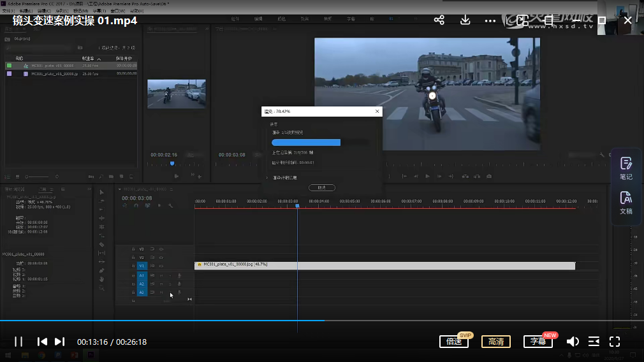Toggle V1 track eye visibility
This screenshot has height=362, width=644.
pyautogui.click(x=161, y=266)
